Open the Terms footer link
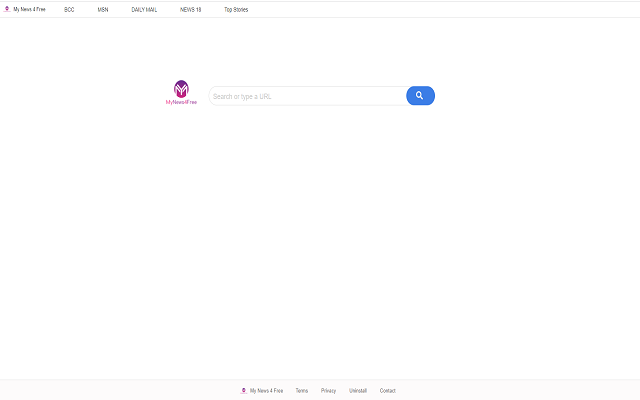Image resolution: width=640 pixels, height=400 pixels. 302,391
